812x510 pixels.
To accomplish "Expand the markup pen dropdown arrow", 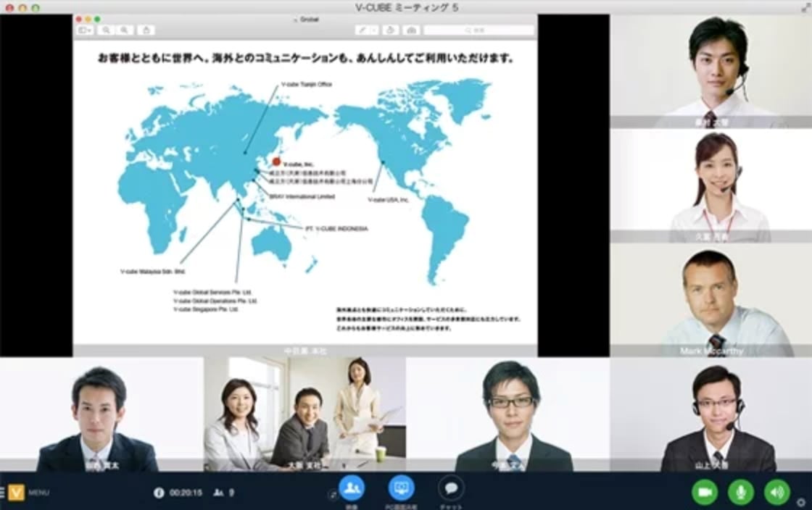I will pos(373,30).
